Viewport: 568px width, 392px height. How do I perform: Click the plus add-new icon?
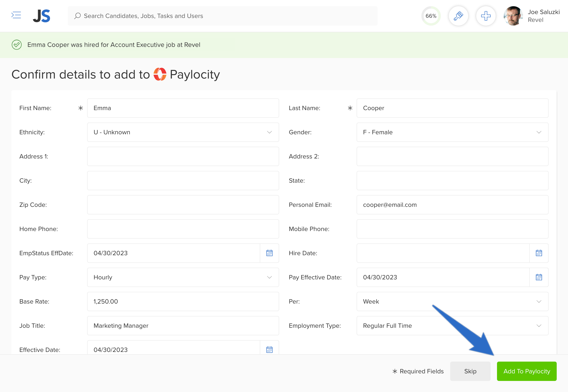(x=486, y=16)
